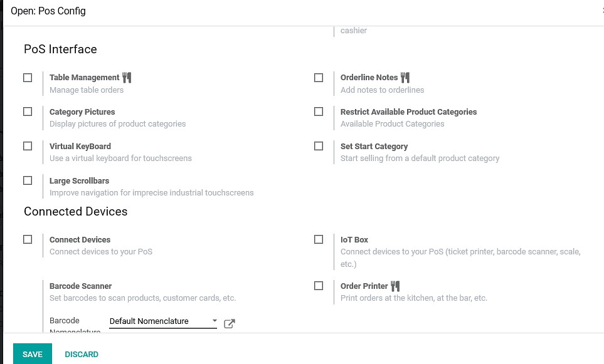Click restaurant fork icon beside Order Printer
The image size is (604, 364).
(395, 286)
